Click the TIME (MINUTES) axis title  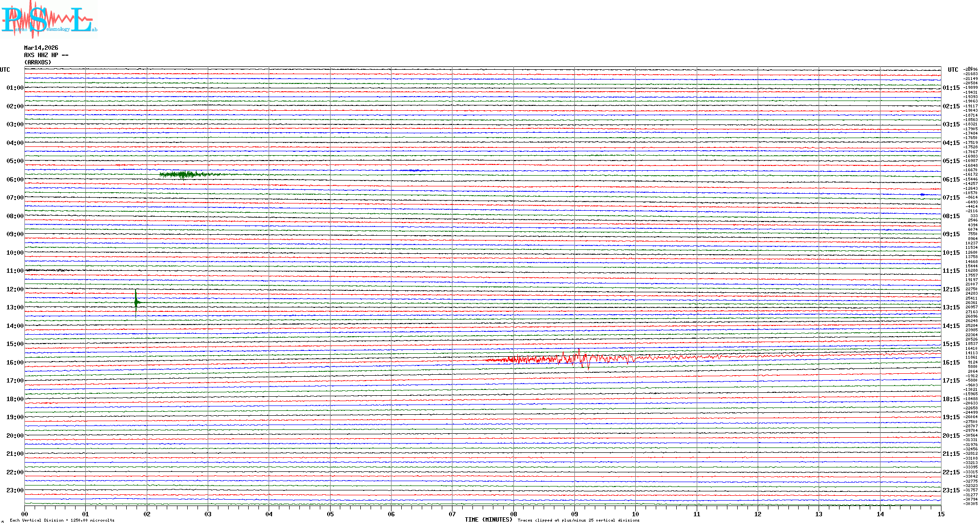488,520
